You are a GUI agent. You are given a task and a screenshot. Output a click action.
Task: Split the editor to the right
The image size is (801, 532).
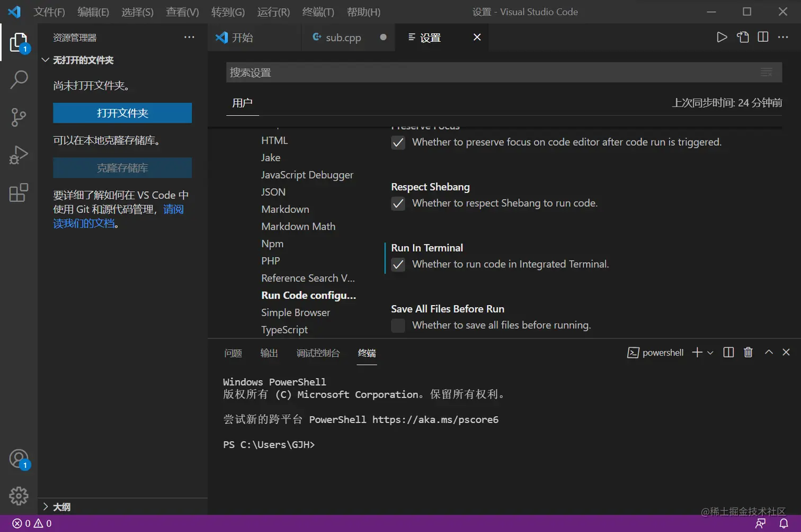(x=763, y=37)
